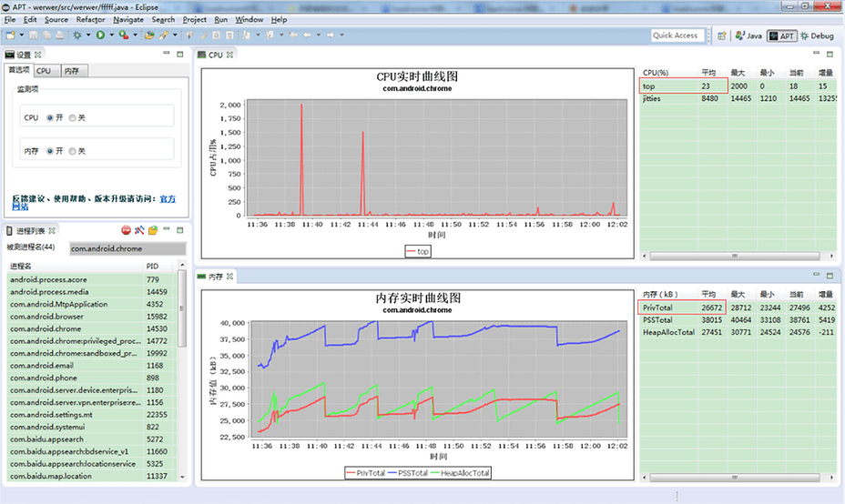Select the jitties row in CPU table

coord(738,98)
